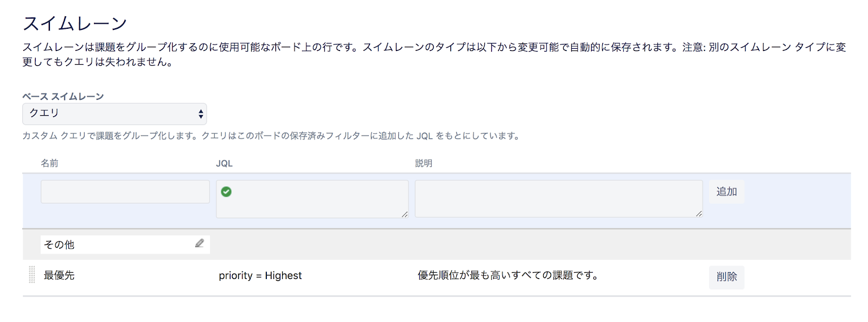Focus the empty 説明 textarea
This screenshot has height=322, width=868.
coord(558,199)
